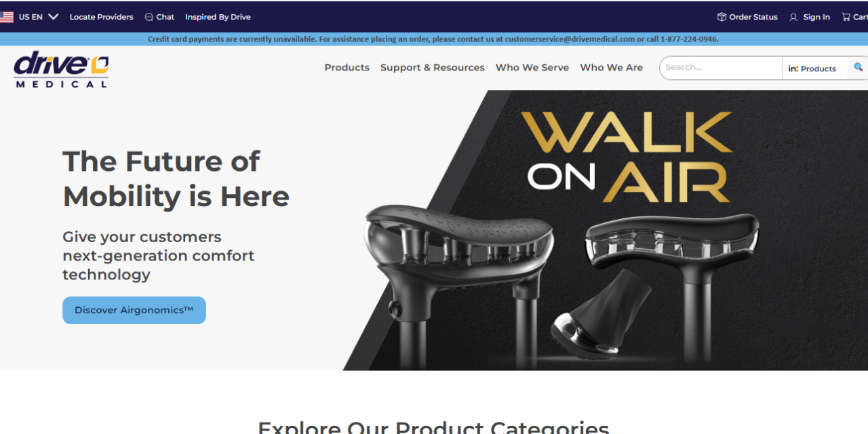The height and width of the screenshot is (434, 868).
Task: Click the Walk On Air banner image
Action: coord(606,231)
